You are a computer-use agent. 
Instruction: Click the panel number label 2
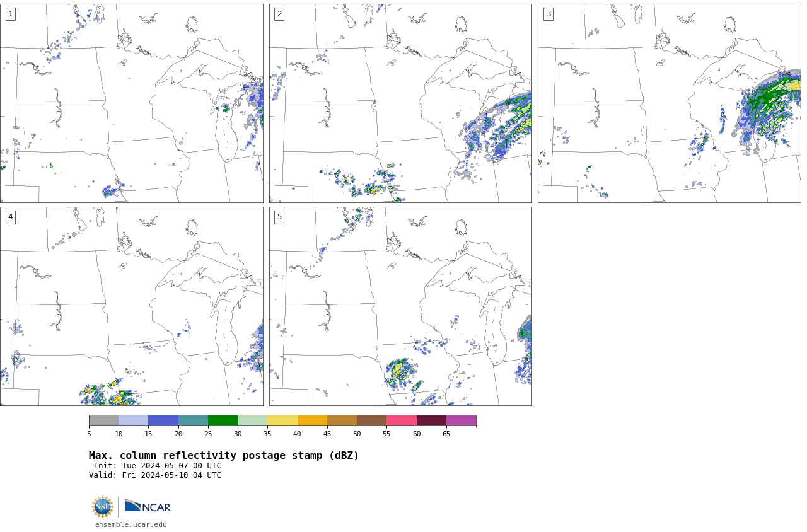click(279, 14)
